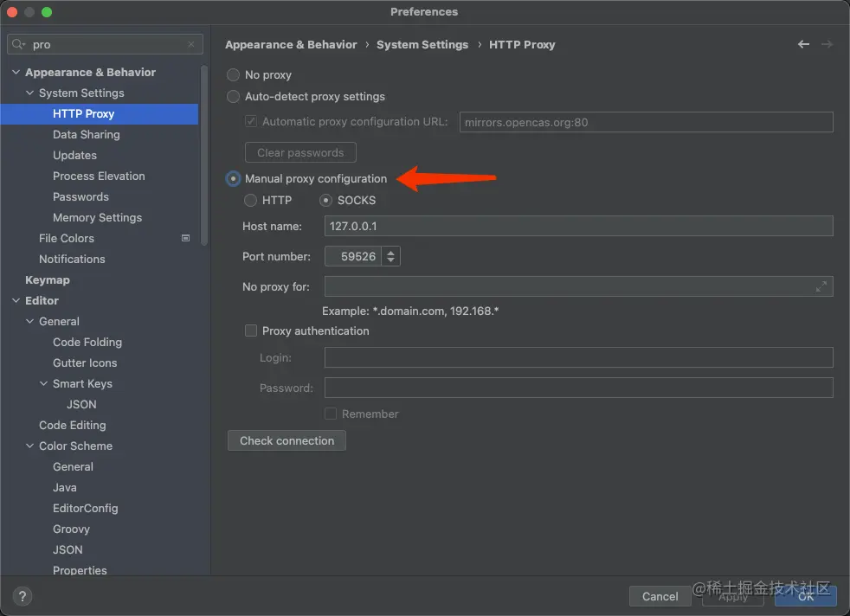Open Groovy color scheme settings

click(x=71, y=529)
